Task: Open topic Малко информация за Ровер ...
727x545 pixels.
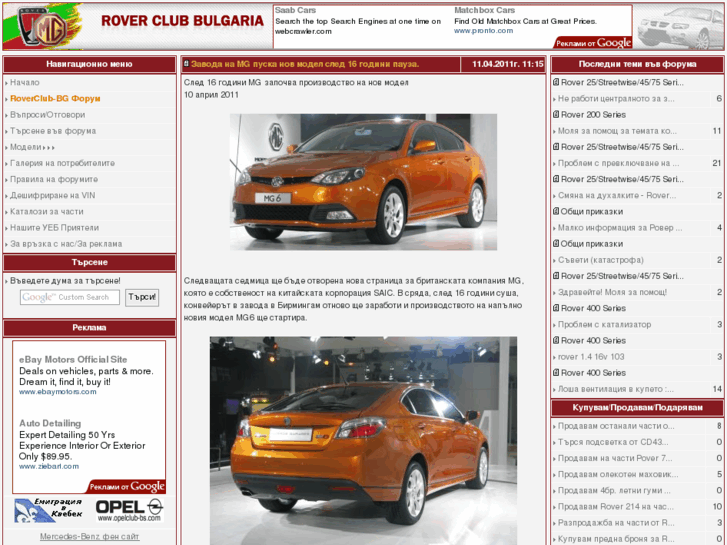Action: tap(620, 228)
